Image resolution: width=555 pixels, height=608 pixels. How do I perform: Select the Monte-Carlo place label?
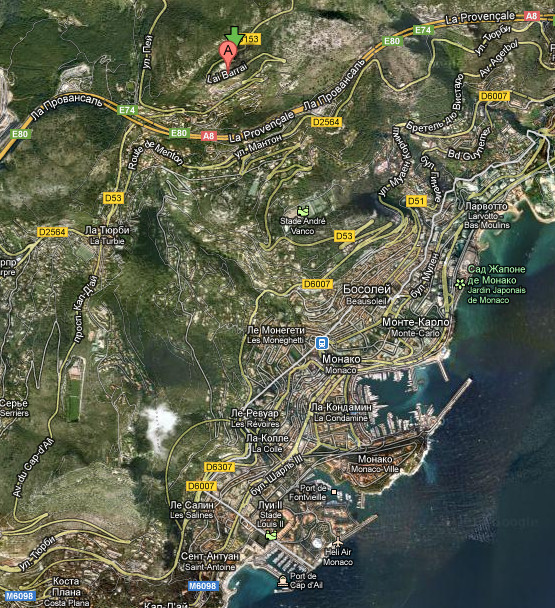click(x=416, y=327)
